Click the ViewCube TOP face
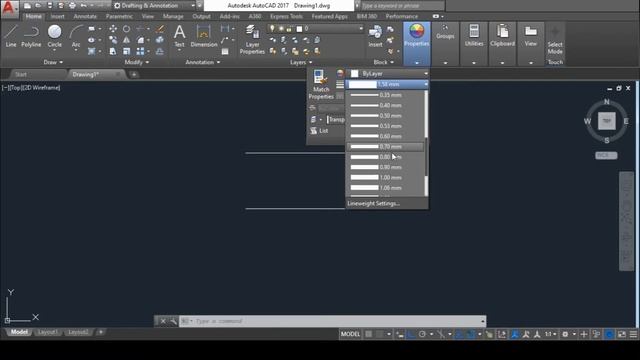The height and width of the screenshot is (360, 640). [x=607, y=121]
